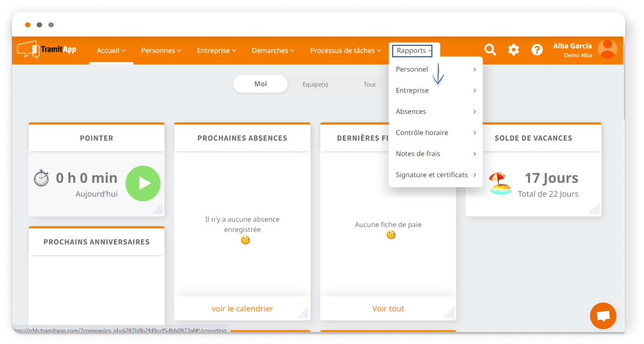This screenshot has width=644, height=344.
Task: Switch view to Equipe(s)
Action: pyautogui.click(x=315, y=84)
